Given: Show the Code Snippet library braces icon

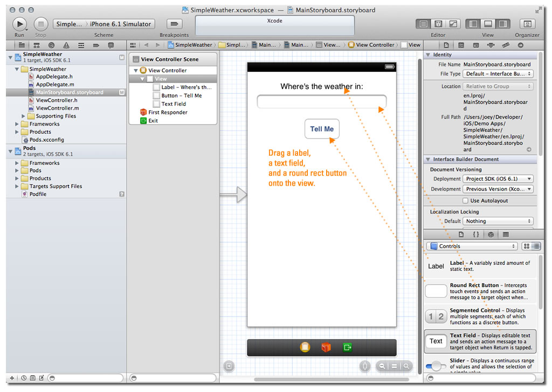Looking at the screenshot, I should point(476,234).
